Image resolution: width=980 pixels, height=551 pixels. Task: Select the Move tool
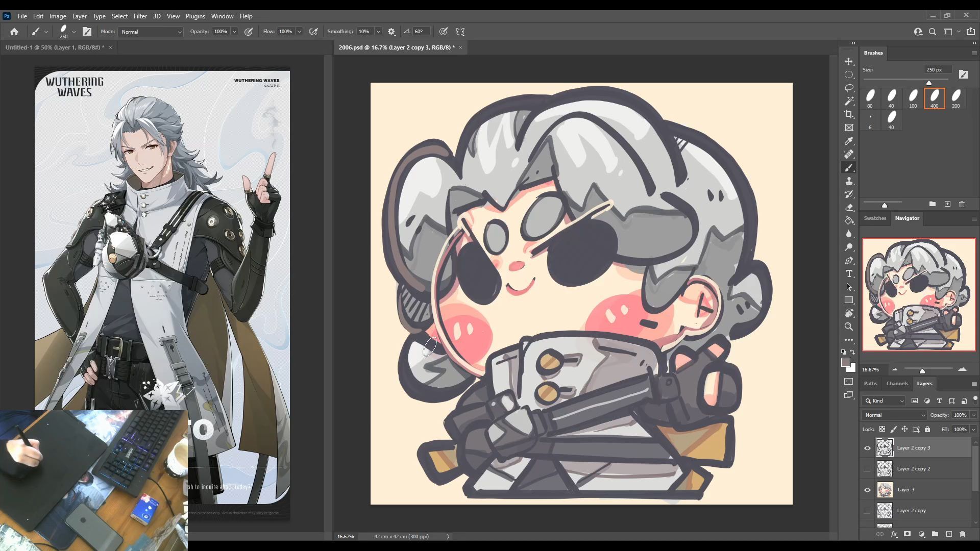pyautogui.click(x=849, y=61)
